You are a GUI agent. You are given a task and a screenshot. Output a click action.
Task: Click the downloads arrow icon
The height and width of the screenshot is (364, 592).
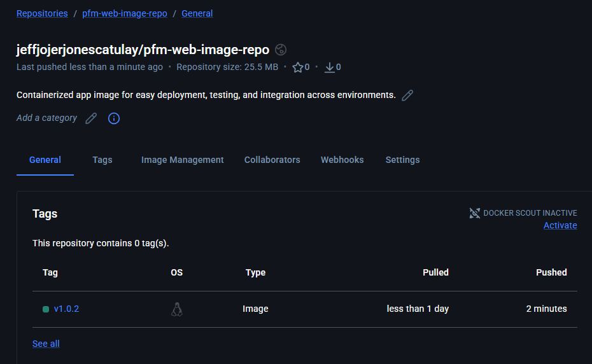coord(330,67)
